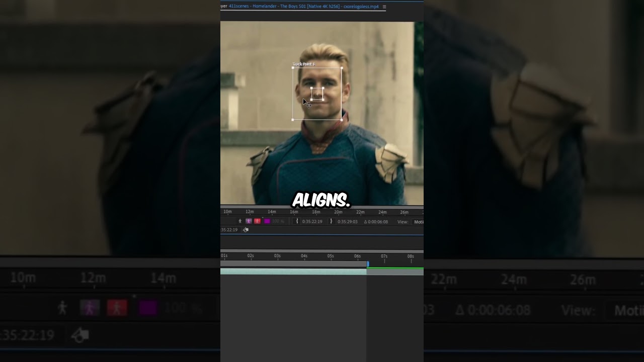
Task: Open the purple overlay color swatch
Action: [x=267, y=221]
